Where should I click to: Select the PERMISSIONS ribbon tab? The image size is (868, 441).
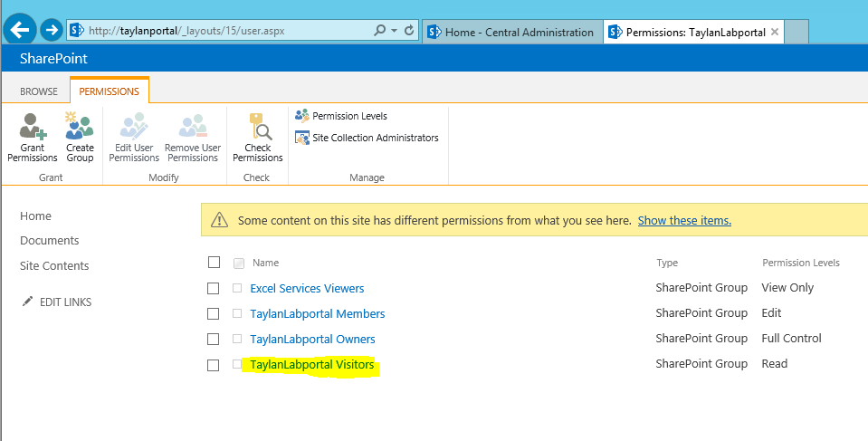coord(109,91)
